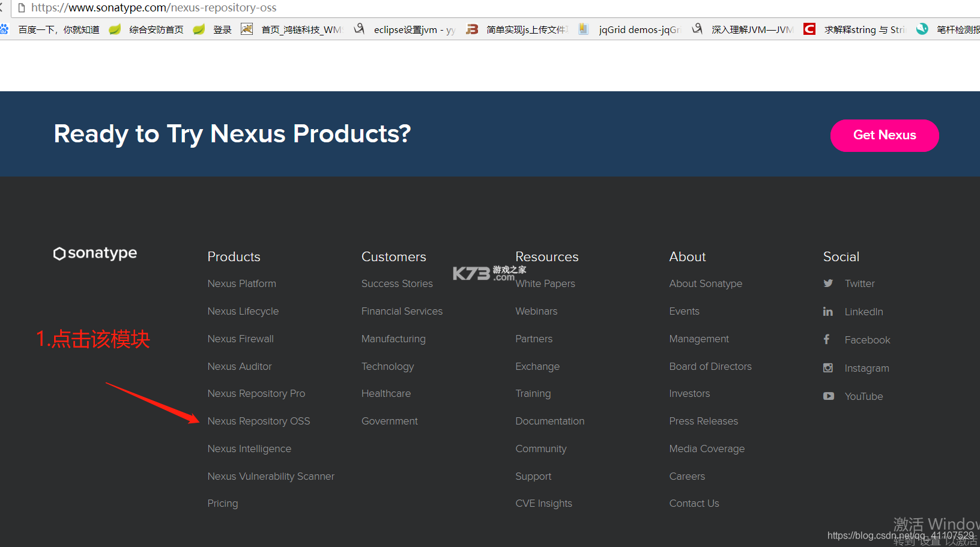Open the CVE Insights link
The image size is (980, 547).
click(543, 503)
